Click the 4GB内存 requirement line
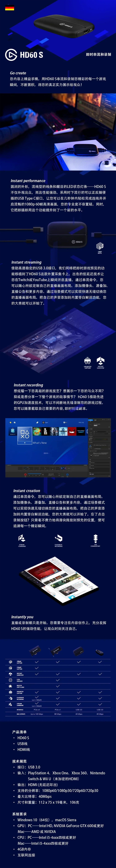This screenshot has height=868, width=116. tap(24, 849)
